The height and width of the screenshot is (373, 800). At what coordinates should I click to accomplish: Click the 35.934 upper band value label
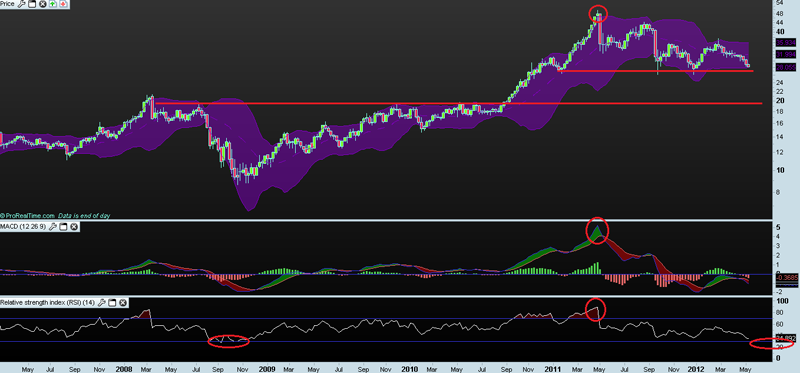786,42
